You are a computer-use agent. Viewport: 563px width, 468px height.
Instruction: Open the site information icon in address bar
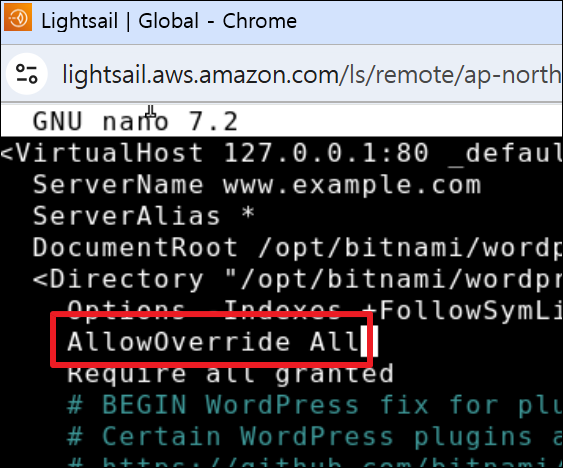click(27, 74)
